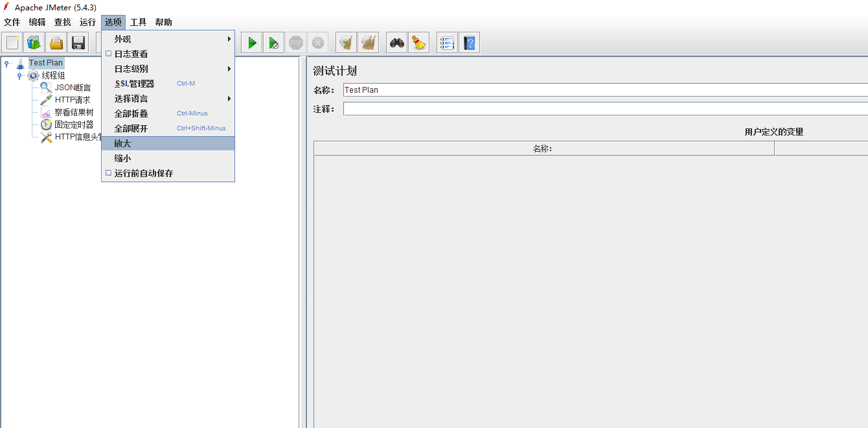Open Search with the binoculars icon

click(397, 43)
